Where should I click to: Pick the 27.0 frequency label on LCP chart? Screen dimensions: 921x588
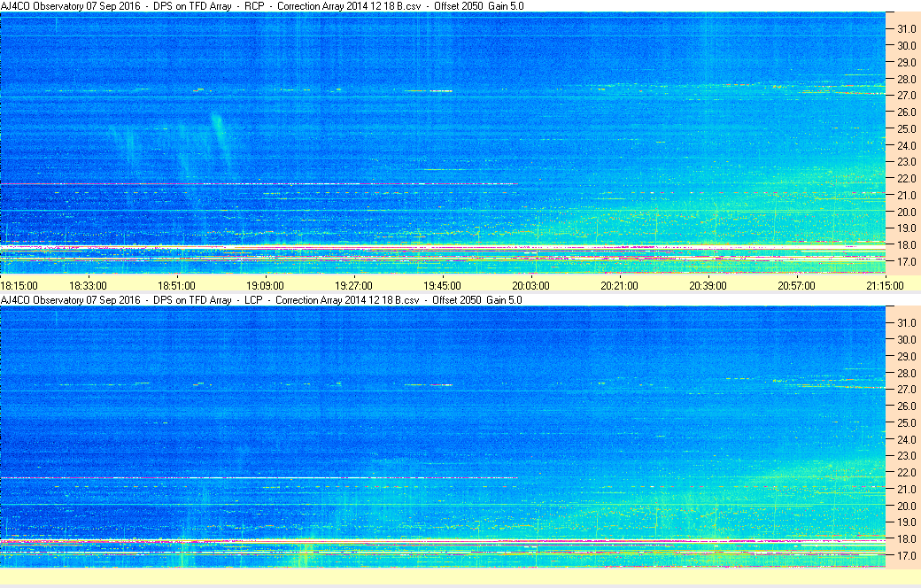point(906,390)
